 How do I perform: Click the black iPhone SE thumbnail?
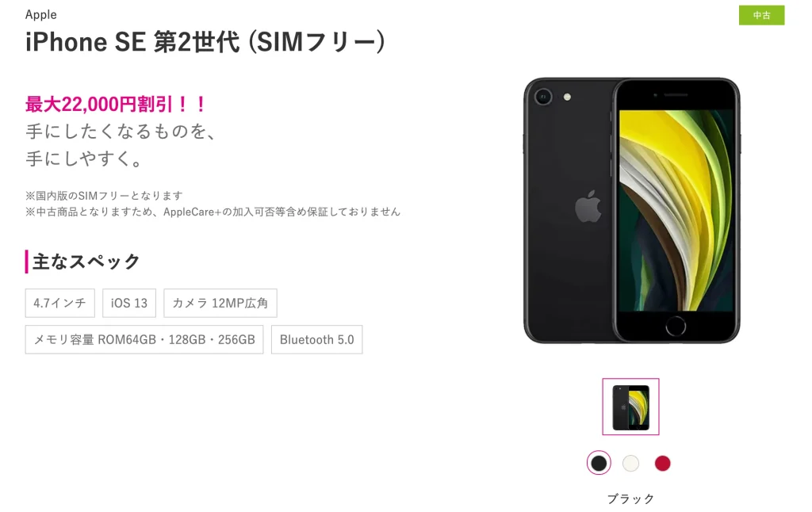(x=630, y=407)
